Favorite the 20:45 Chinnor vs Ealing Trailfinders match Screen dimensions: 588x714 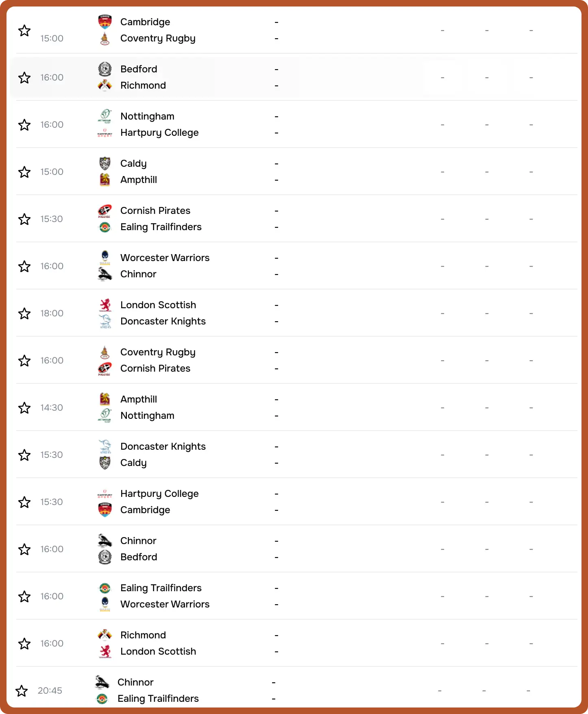coord(22,691)
